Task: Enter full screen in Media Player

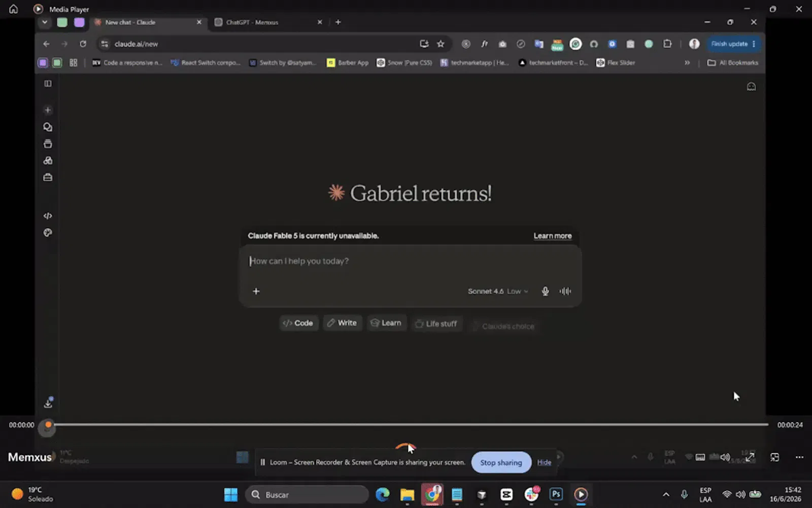Action: coord(750,457)
